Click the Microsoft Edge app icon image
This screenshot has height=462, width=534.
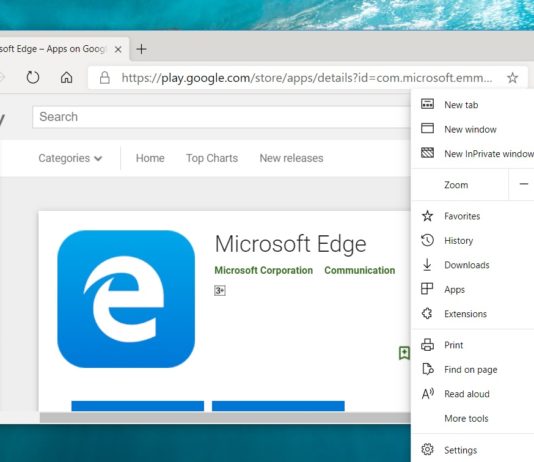click(126, 299)
